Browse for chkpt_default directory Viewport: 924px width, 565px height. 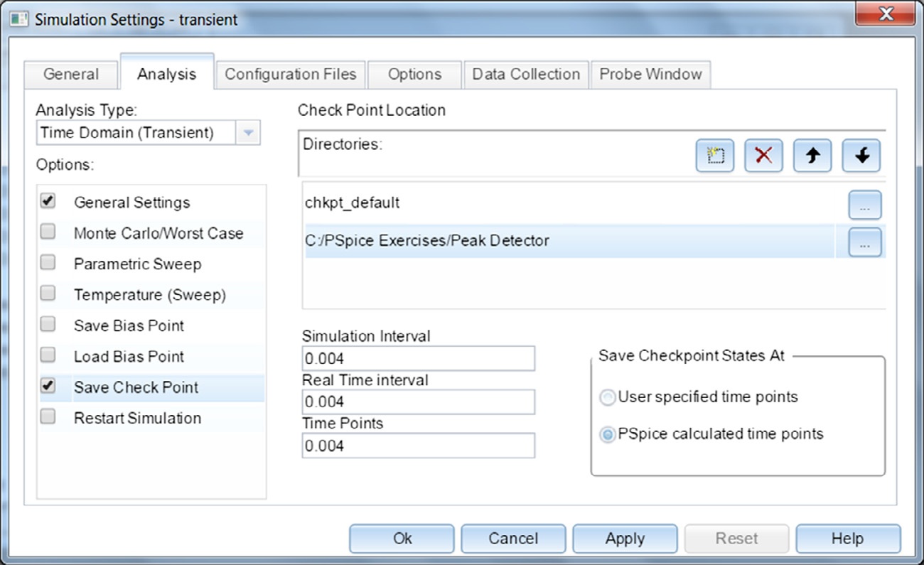[864, 205]
